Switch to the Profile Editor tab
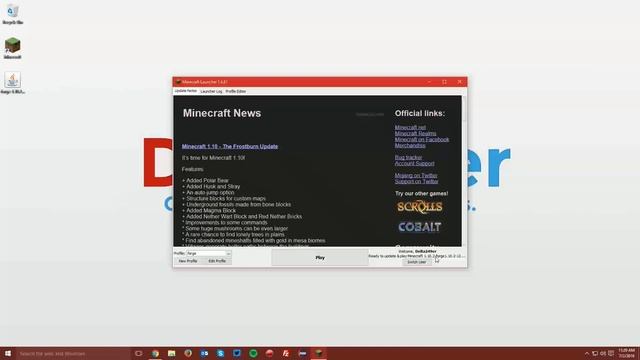The image size is (640, 360). (x=236, y=91)
